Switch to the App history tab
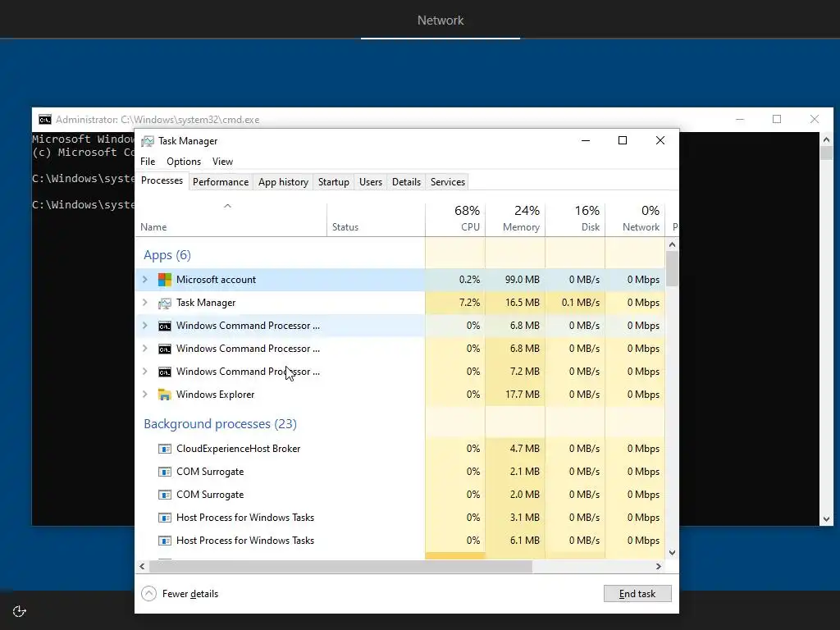 coord(283,182)
